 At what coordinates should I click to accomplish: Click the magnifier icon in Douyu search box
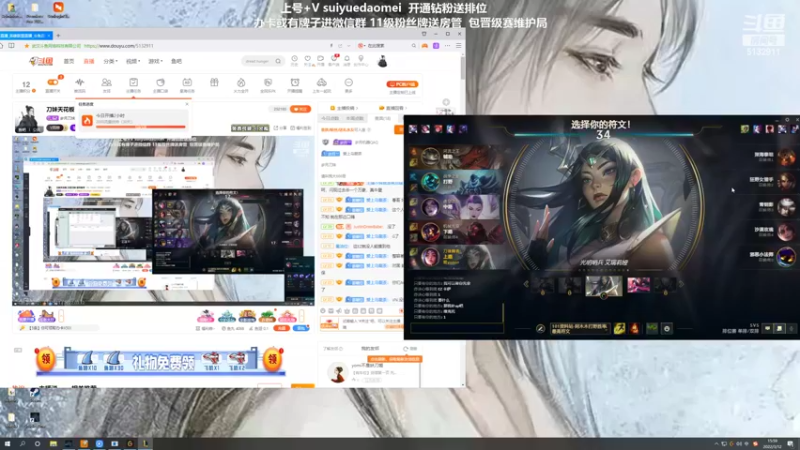pyautogui.click(x=278, y=61)
